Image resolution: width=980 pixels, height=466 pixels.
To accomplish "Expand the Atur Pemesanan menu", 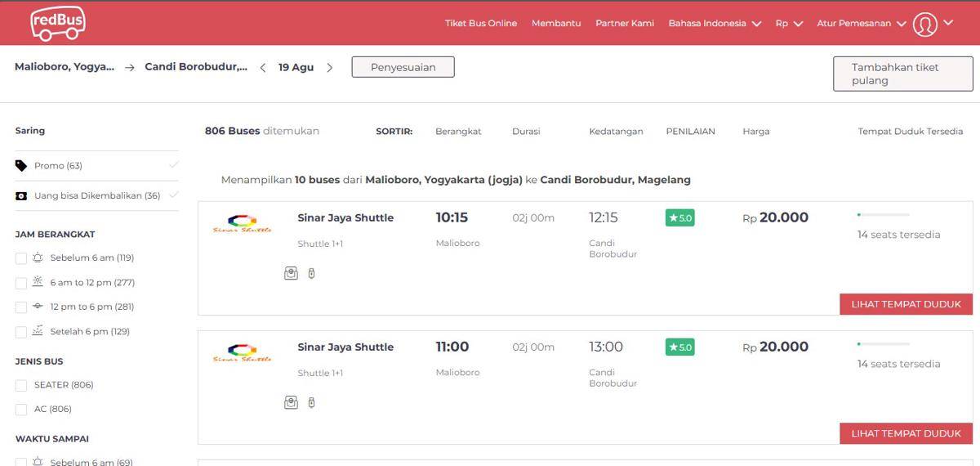I will click(x=862, y=24).
